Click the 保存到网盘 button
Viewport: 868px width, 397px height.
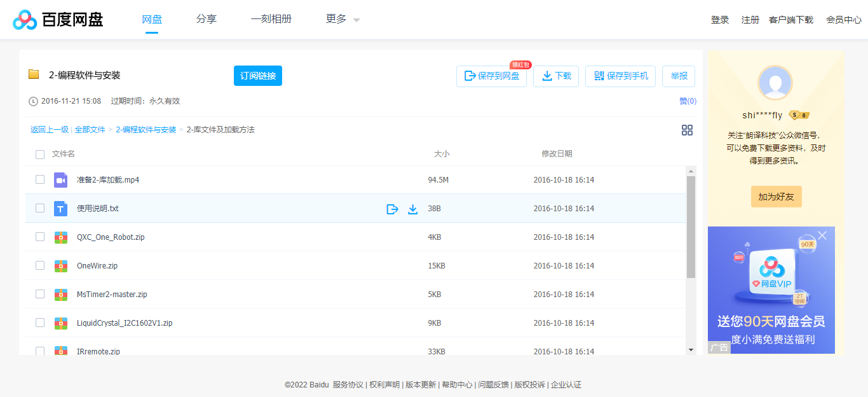[x=491, y=76]
